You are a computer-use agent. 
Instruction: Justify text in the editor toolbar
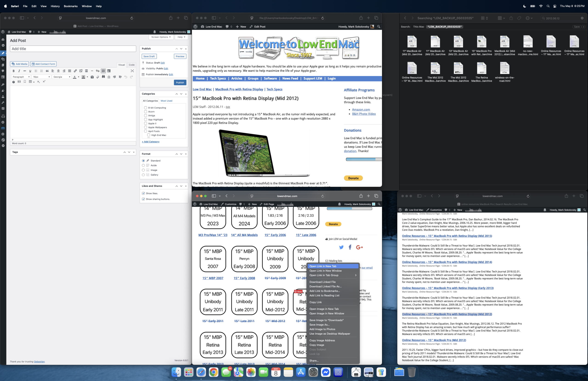69,71
